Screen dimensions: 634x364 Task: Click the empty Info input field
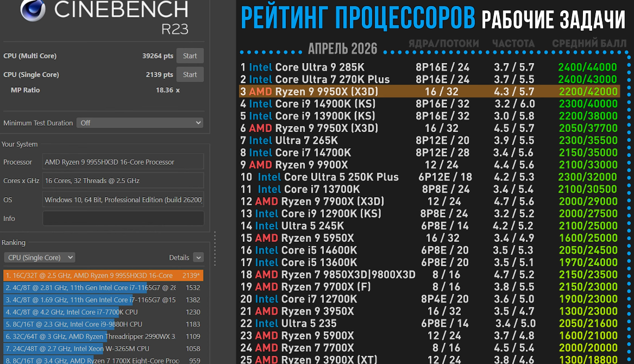(123, 218)
